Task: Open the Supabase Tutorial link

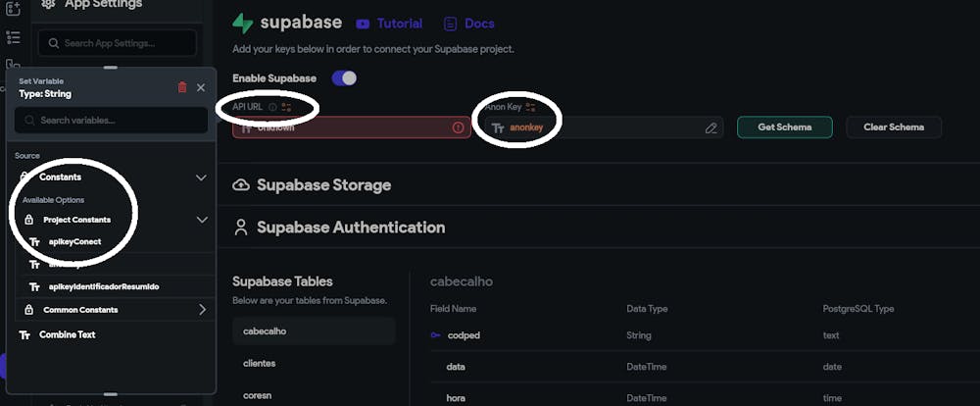Action: (390, 24)
